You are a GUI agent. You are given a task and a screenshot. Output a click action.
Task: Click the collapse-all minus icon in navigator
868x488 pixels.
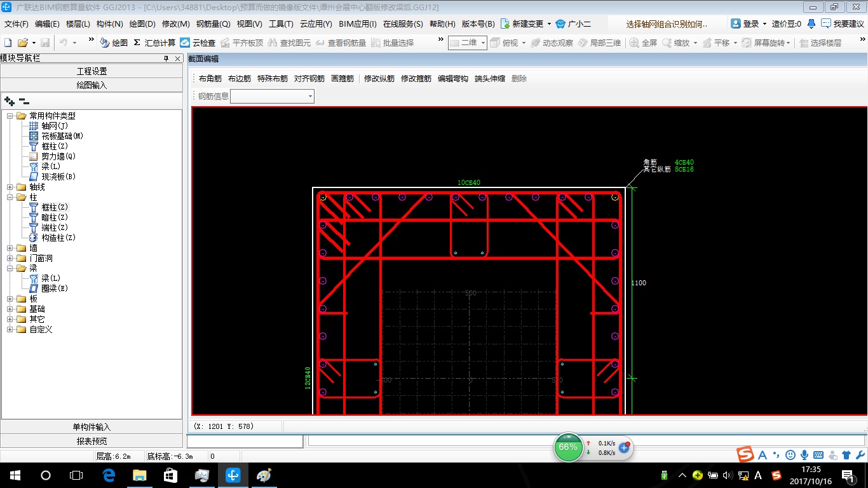point(24,100)
